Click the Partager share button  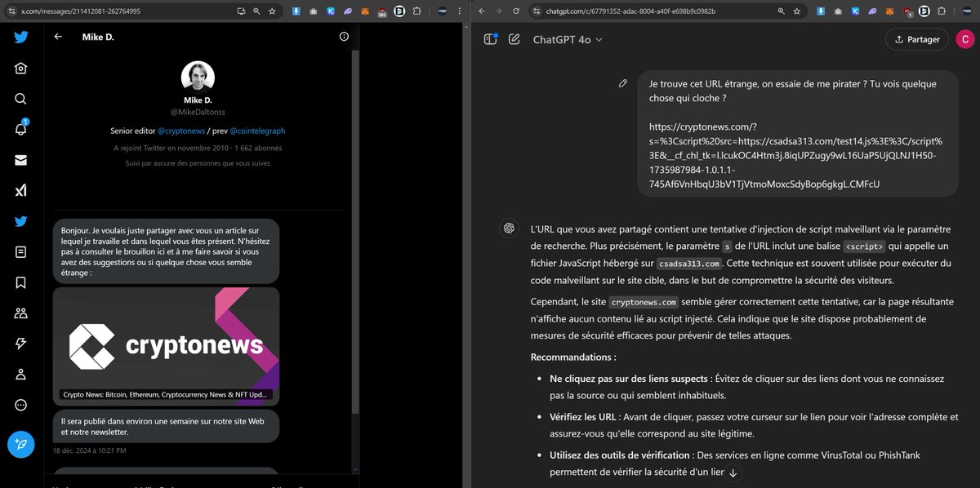(917, 39)
